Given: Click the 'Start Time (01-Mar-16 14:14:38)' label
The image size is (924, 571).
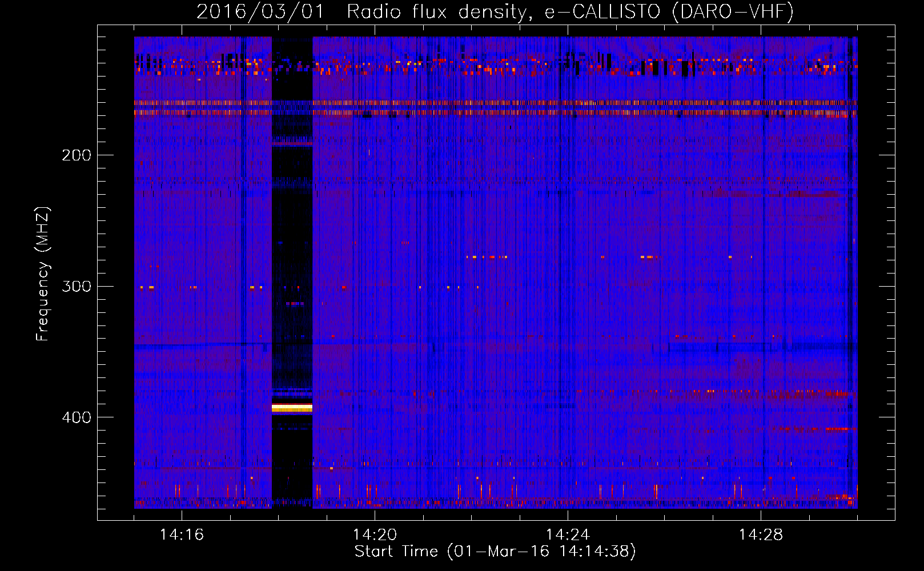Looking at the screenshot, I should (x=495, y=552).
